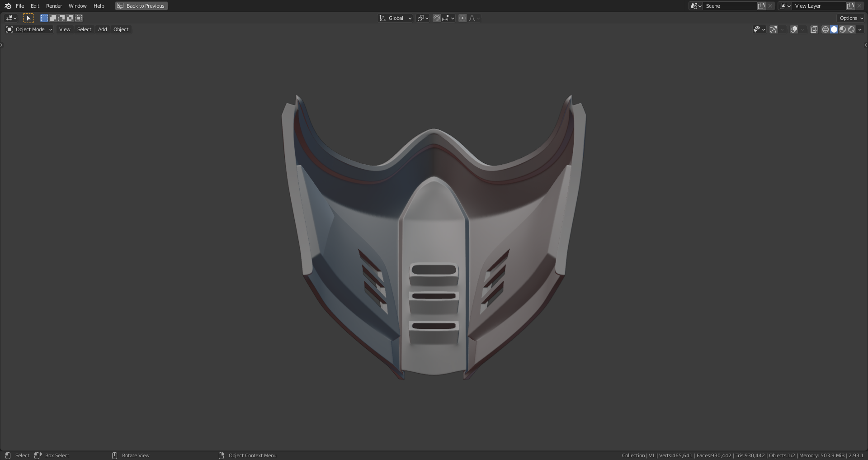This screenshot has width=868, height=460.
Task: Open the Scene browse dropdown
Action: click(696, 6)
